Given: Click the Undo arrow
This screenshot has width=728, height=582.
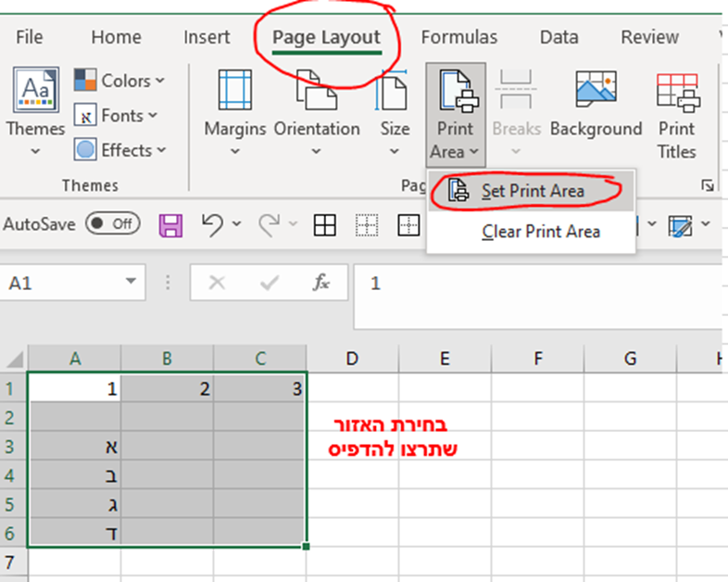Looking at the screenshot, I should (x=213, y=225).
